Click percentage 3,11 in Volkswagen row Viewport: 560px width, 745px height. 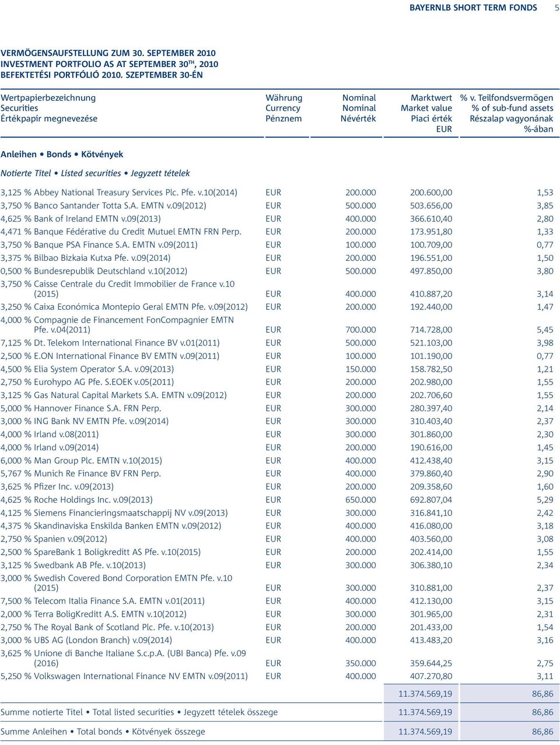click(545, 676)
